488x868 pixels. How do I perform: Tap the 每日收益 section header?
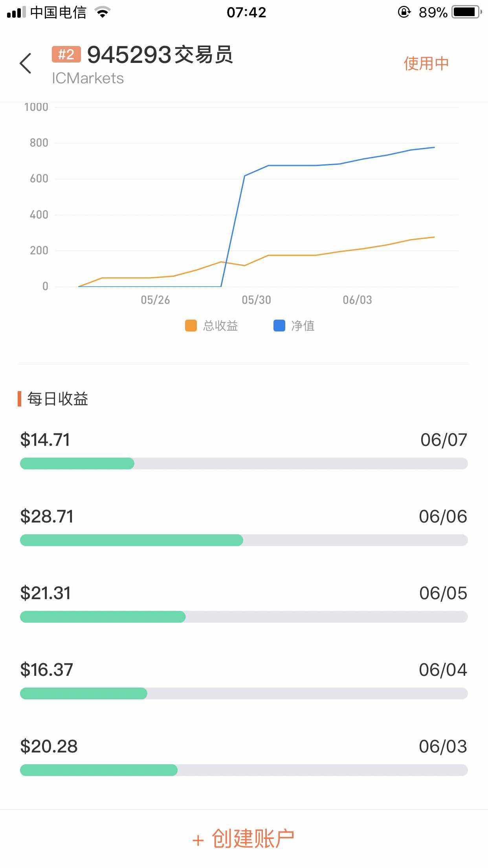pos(57,399)
